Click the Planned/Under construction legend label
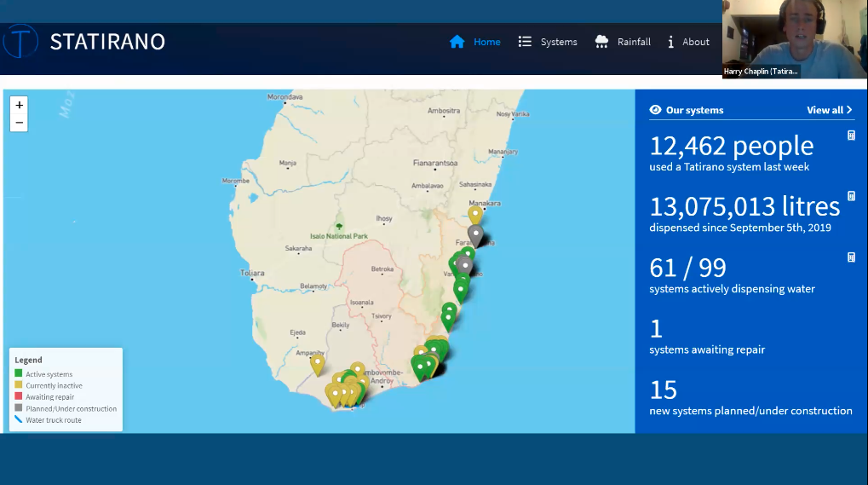The width and height of the screenshot is (868, 485). click(72, 408)
